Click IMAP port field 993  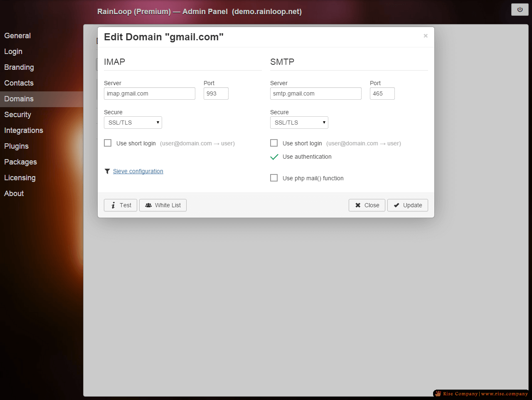(x=216, y=93)
